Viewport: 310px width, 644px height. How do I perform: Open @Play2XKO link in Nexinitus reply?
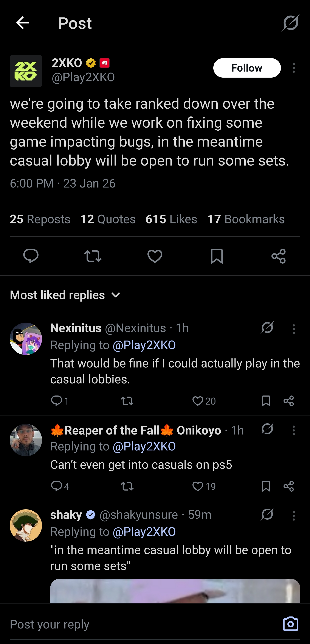pos(144,345)
